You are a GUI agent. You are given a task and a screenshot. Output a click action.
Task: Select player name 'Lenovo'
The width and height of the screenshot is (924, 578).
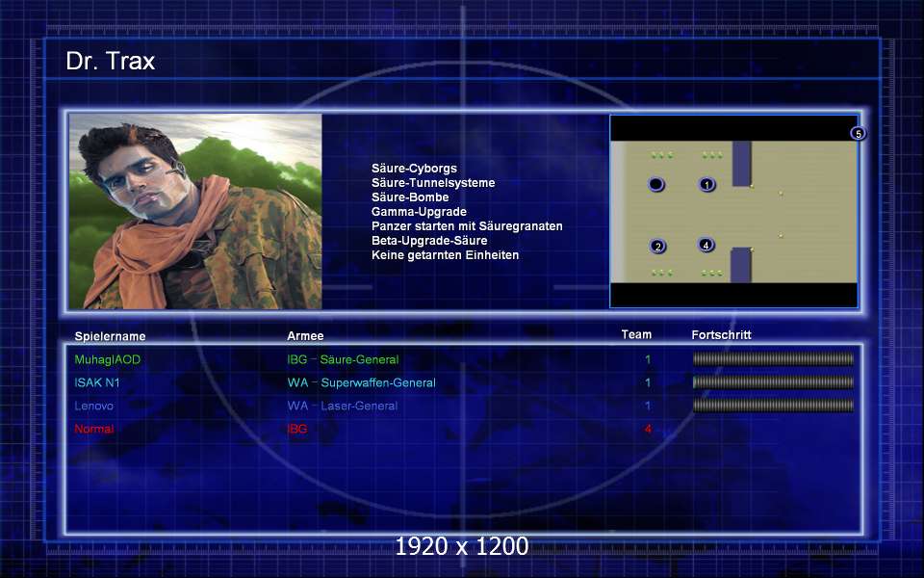point(93,406)
